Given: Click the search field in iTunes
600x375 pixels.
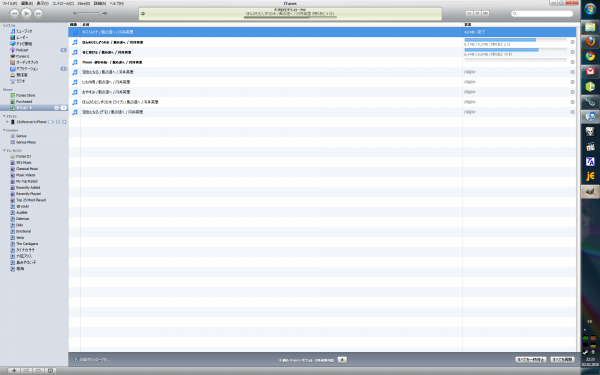Looking at the screenshot, I should (x=542, y=13).
